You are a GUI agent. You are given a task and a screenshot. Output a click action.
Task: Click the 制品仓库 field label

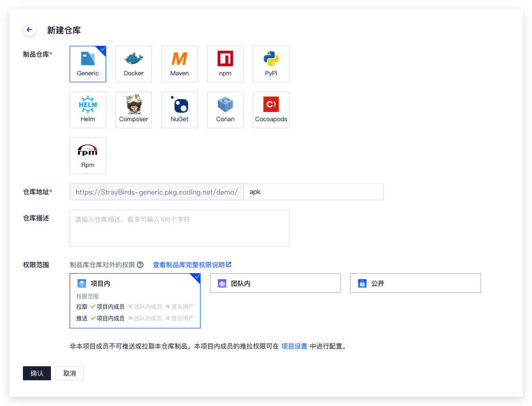tap(38, 54)
